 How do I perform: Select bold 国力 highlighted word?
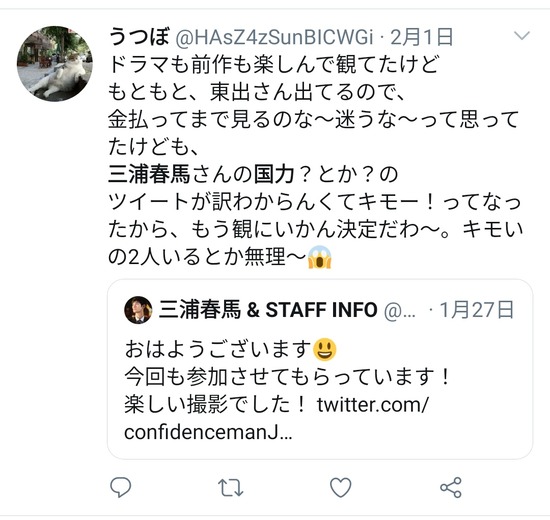(x=274, y=174)
